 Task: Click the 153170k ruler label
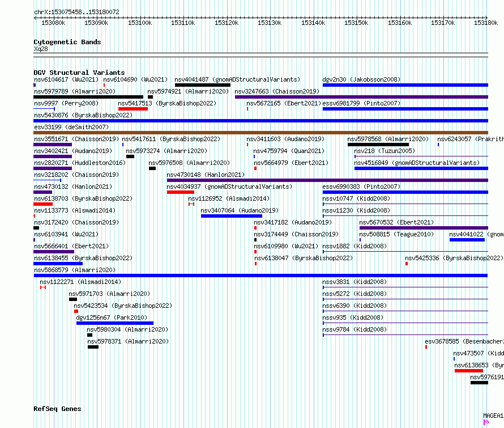point(443,23)
